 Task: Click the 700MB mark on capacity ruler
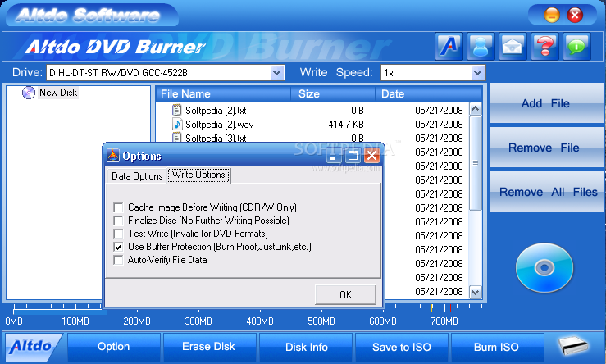click(x=444, y=321)
